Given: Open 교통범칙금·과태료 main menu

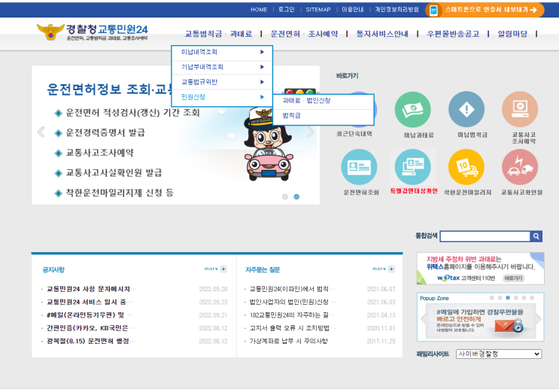Looking at the screenshot, I should tap(218, 34).
